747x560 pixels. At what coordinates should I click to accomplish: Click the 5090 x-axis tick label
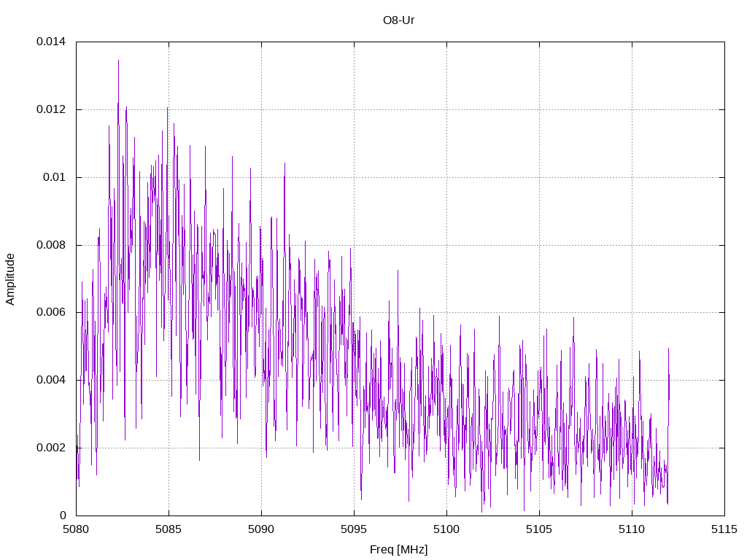pyautogui.click(x=261, y=529)
